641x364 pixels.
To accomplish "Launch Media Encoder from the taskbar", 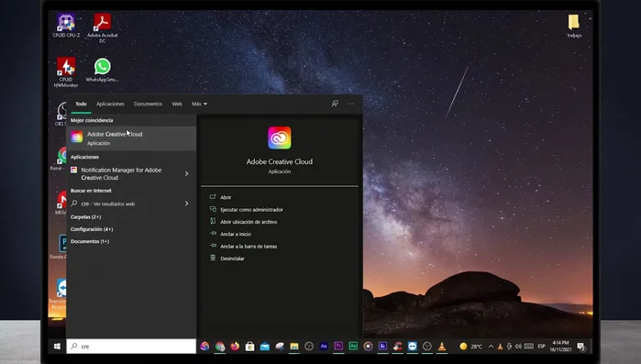I will pyautogui.click(x=382, y=346).
